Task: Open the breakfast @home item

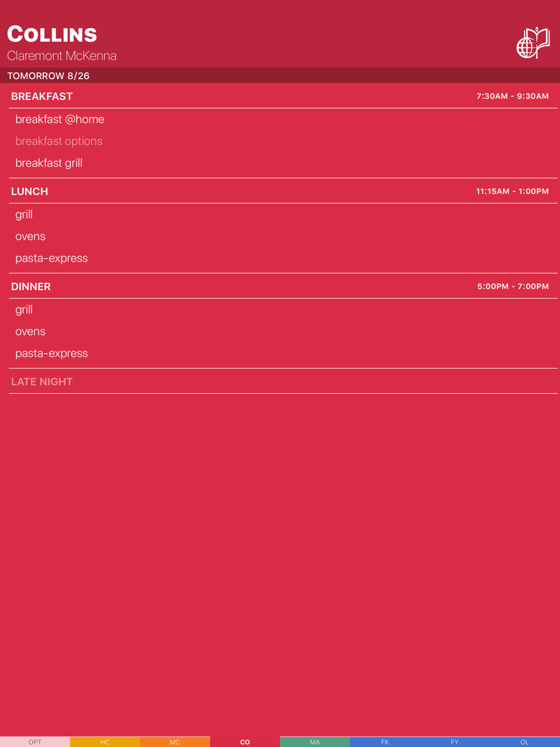Action: click(60, 119)
